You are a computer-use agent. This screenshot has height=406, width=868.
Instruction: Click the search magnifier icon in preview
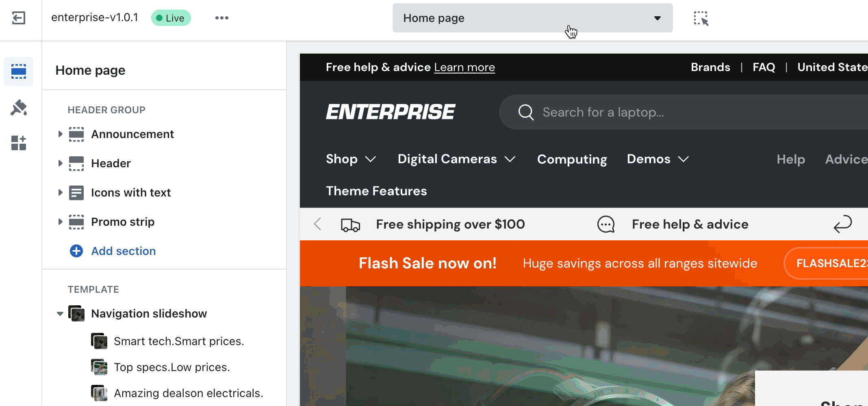coord(526,112)
